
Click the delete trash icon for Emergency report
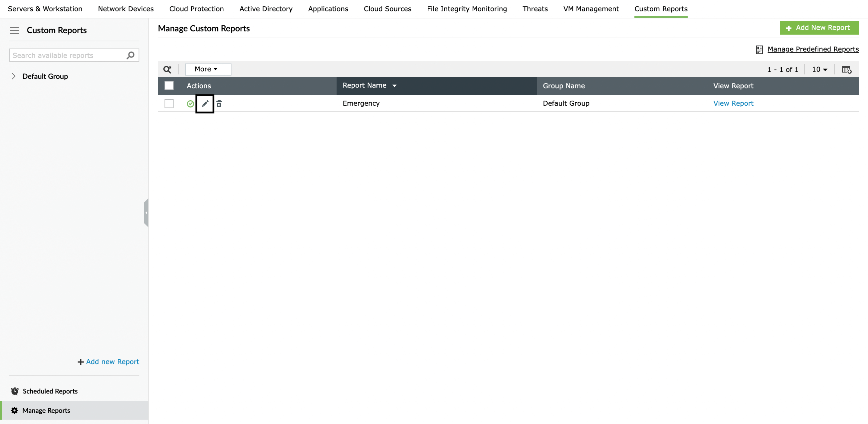click(219, 104)
